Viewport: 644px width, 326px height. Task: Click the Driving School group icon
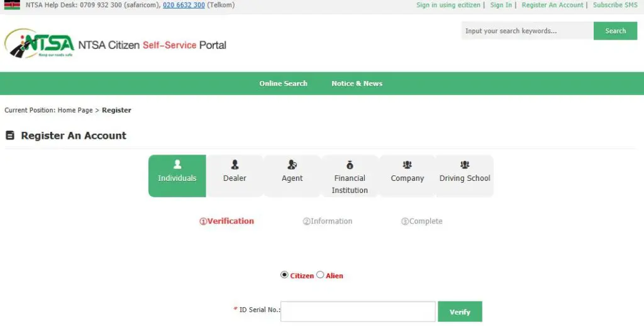[465, 165]
